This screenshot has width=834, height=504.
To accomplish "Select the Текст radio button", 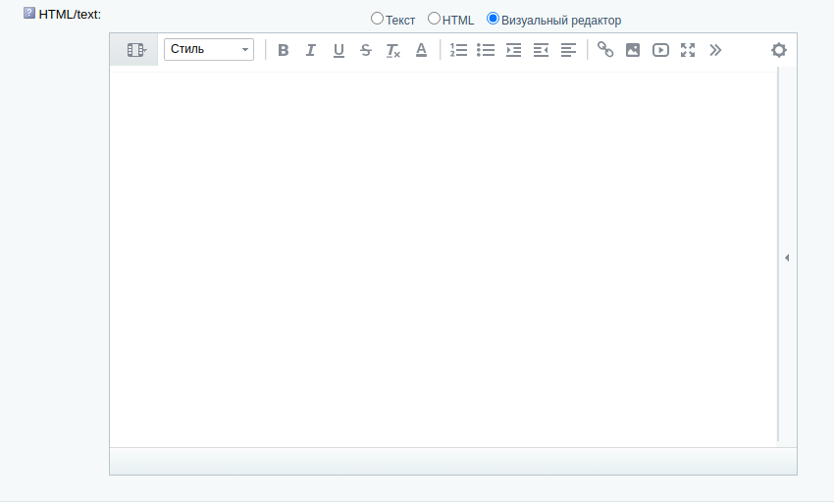I will 378,19.
